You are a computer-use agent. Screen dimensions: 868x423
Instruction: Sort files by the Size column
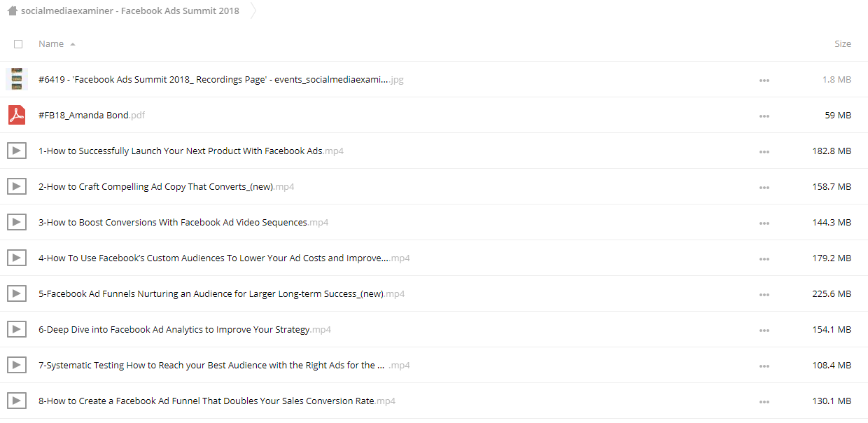coord(843,43)
